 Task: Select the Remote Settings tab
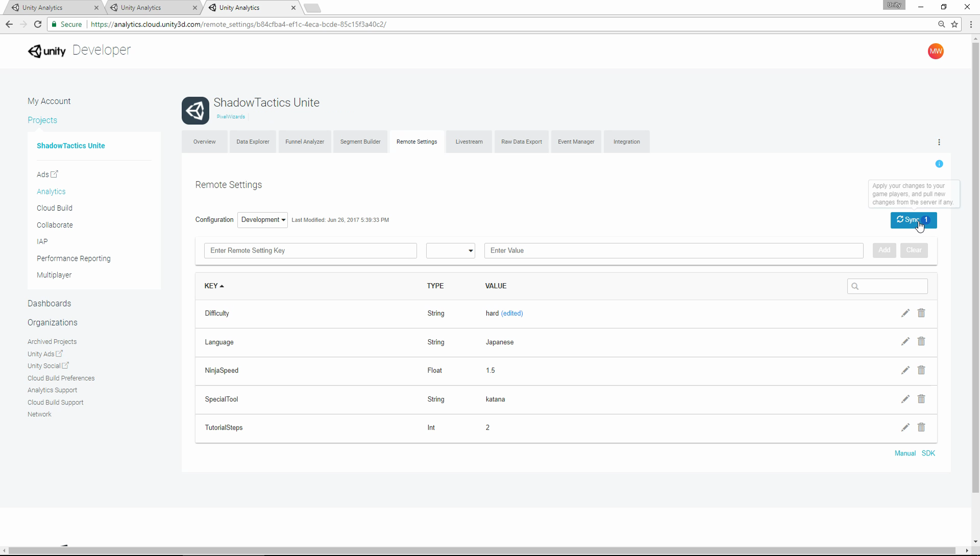coord(416,142)
